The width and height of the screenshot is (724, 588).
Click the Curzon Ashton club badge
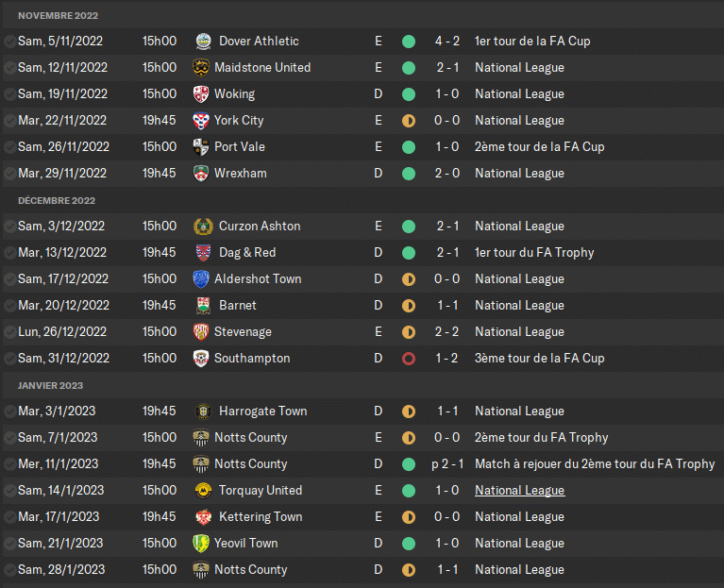click(x=202, y=227)
